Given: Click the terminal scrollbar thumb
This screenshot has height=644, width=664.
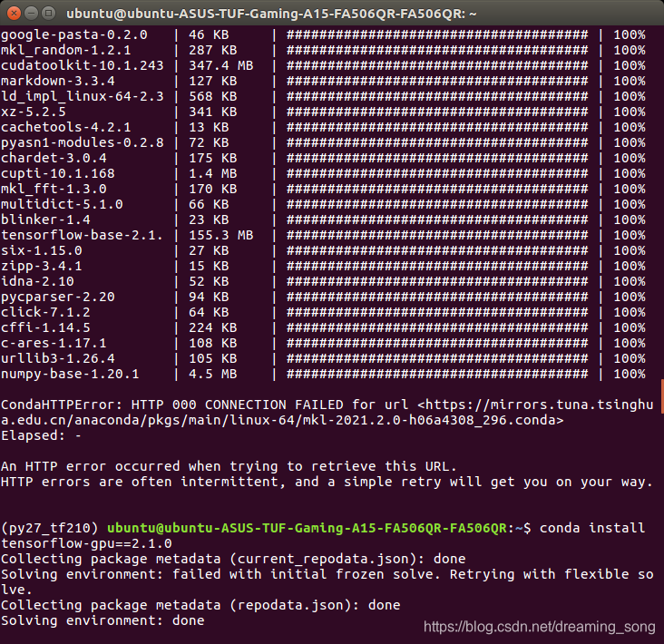Looking at the screenshot, I should point(662,396).
